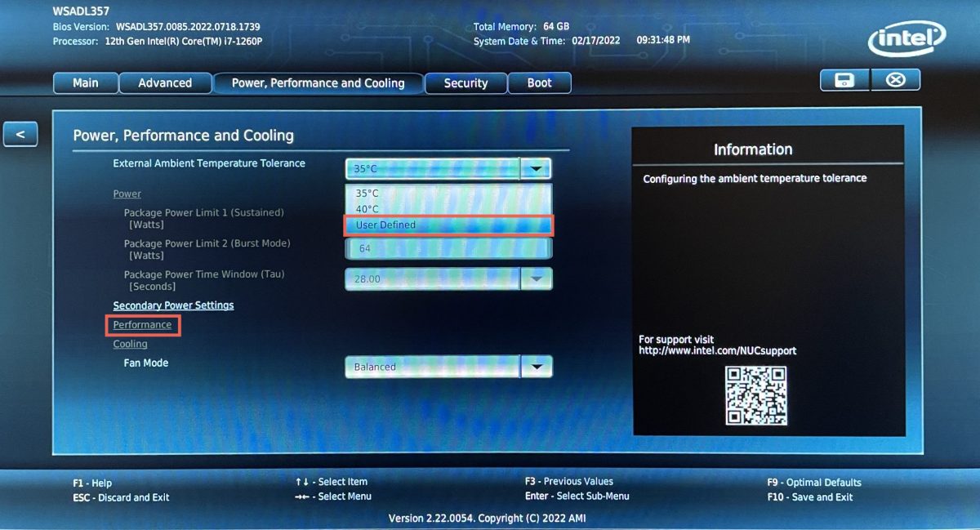Viewport: 980px width, 530px height.
Task: Select User Defined option
Action: click(448, 225)
